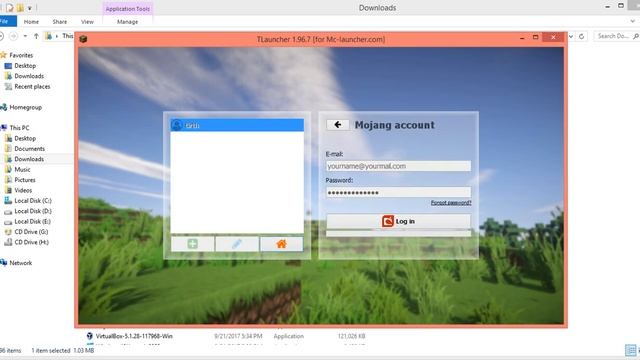Open the View ribbon tab in Explorer
This screenshot has width=640, height=360.
87,22
